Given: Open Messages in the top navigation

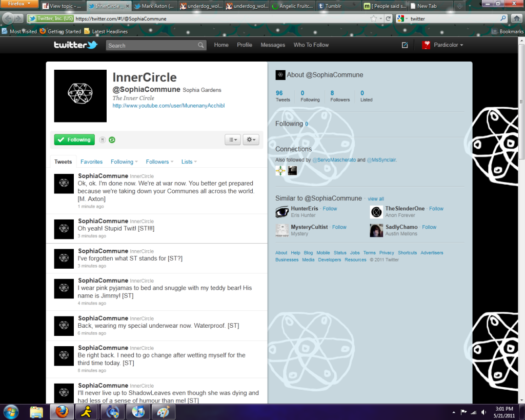Looking at the screenshot, I should click(x=273, y=45).
